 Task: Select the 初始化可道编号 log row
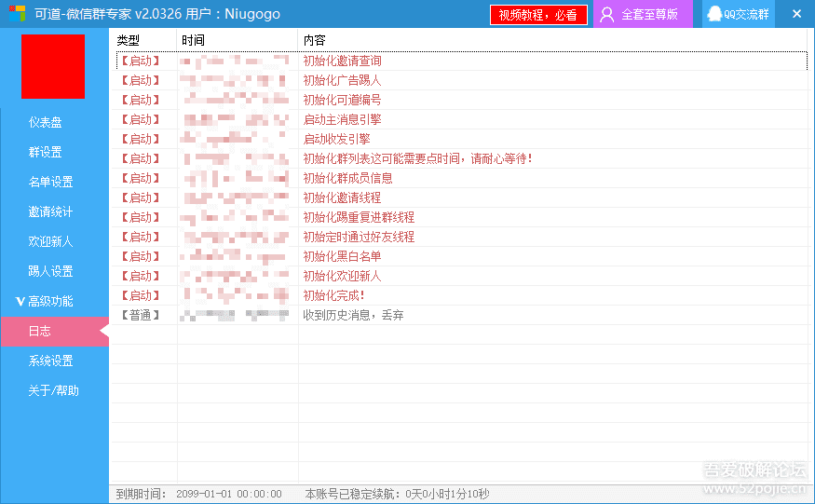[461, 100]
